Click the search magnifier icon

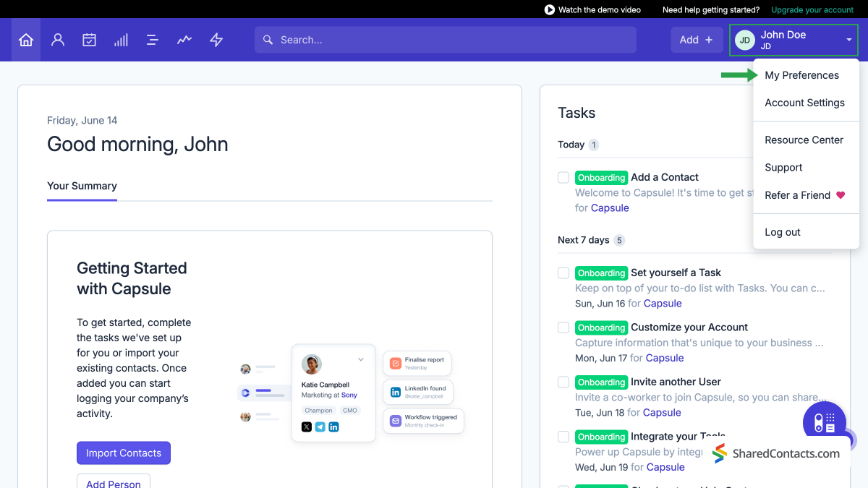[x=268, y=40]
